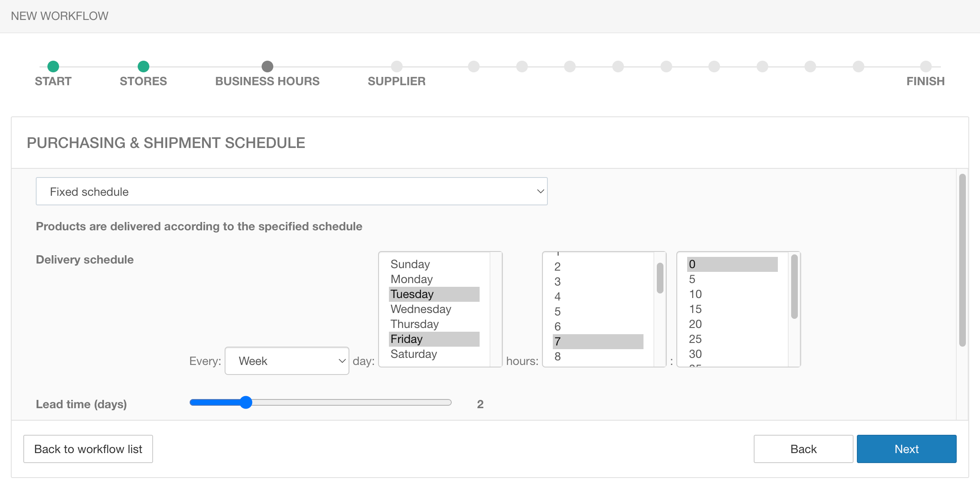Click the BUSINESS HOURS step circle
Viewport: 980px width, 488px height.
[267, 67]
